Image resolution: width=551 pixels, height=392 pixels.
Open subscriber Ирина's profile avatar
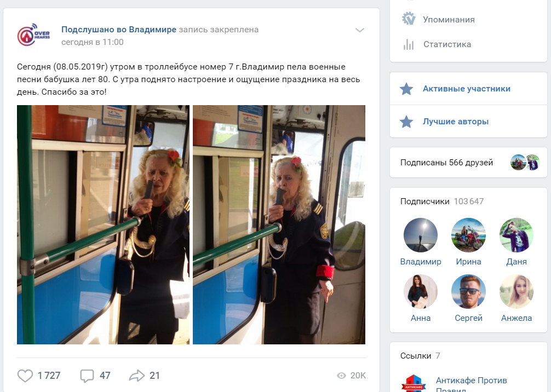[468, 235]
